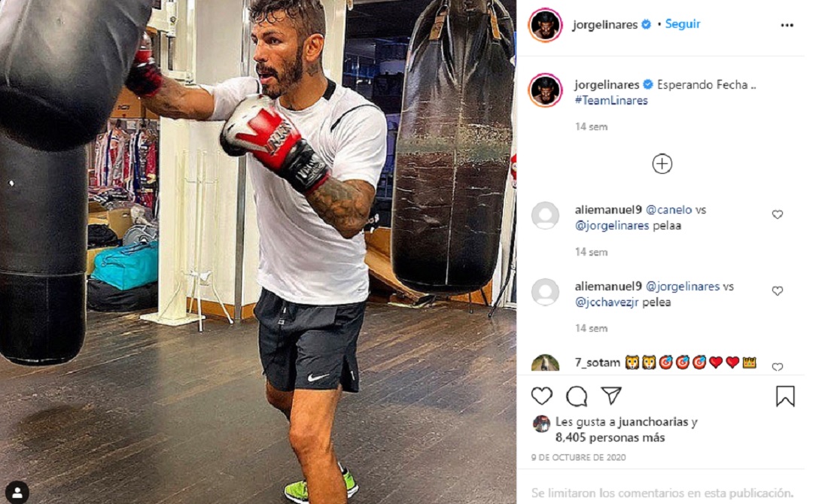This screenshot has width=828, height=504.
Task: Like the post with the heart icon
Action: (x=541, y=396)
